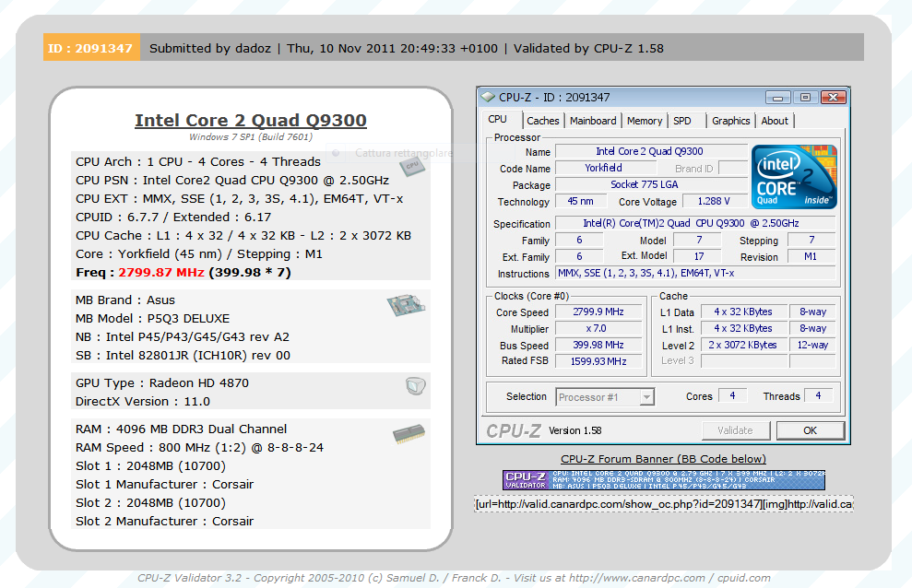Image resolution: width=912 pixels, height=588 pixels.
Task: Click the CPU-Z Validator 3.2 copyright footer text
Action: (x=454, y=578)
